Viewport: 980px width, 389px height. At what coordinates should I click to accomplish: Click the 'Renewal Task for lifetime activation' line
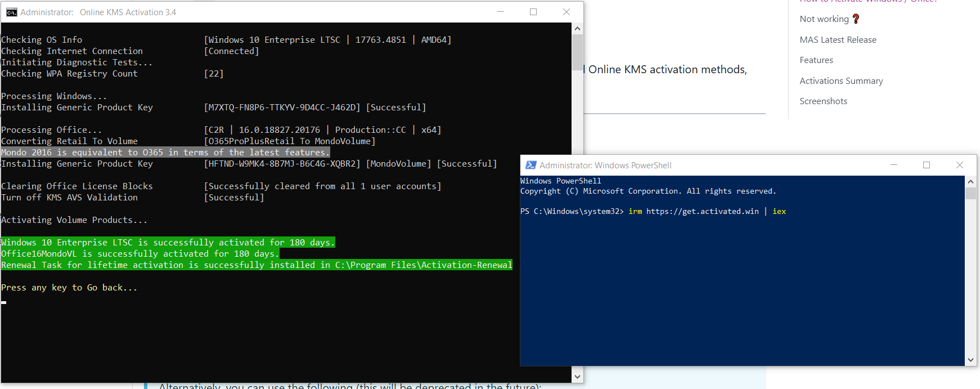coord(257,265)
